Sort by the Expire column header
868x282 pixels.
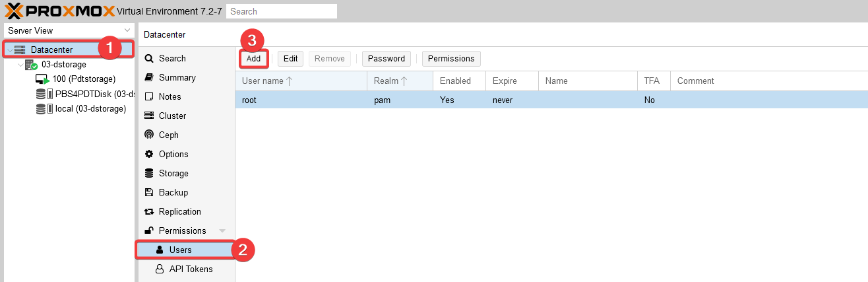pyautogui.click(x=512, y=81)
